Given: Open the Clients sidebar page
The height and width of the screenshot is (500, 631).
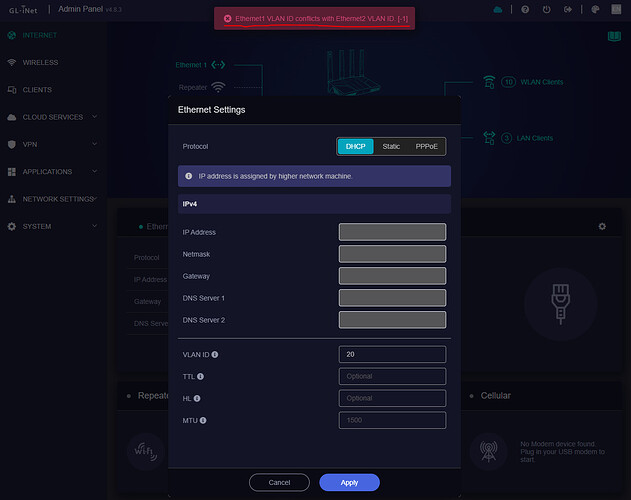Looking at the screenshot, I should click(37, 90).
